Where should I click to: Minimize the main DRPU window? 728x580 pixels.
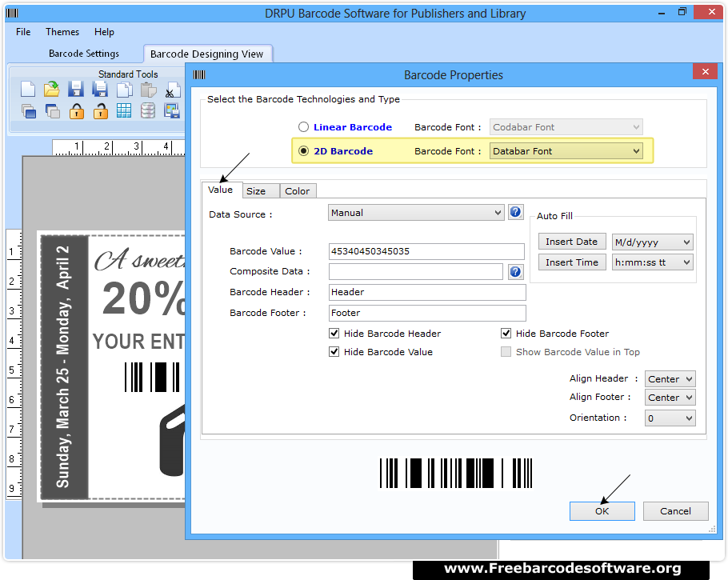point(661,13)
